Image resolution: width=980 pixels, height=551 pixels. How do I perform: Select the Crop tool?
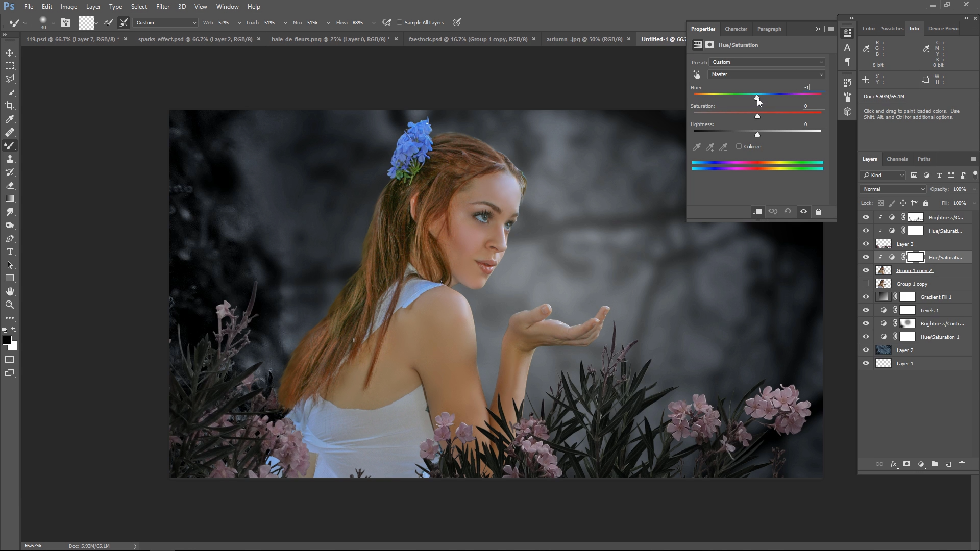(x=10, y=106)
